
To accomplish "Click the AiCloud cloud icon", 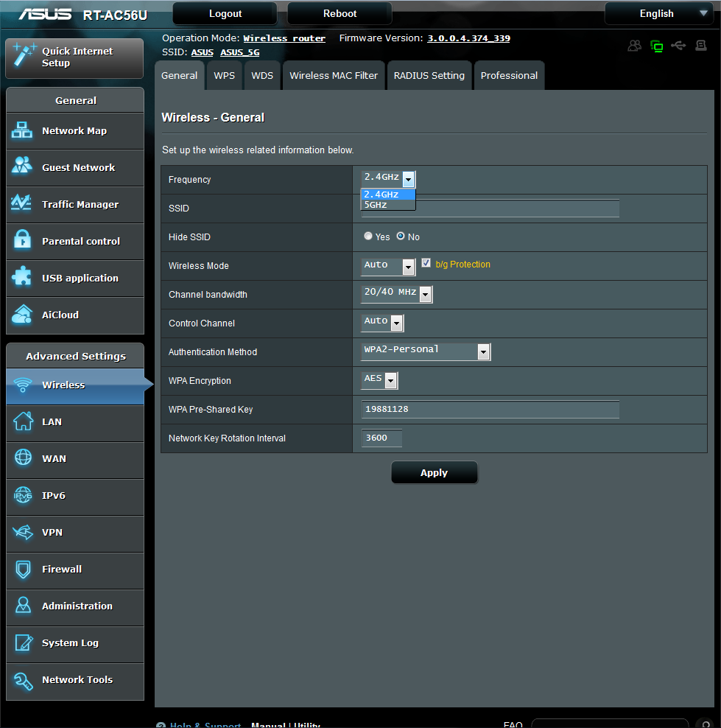I will tap(22, 314).
